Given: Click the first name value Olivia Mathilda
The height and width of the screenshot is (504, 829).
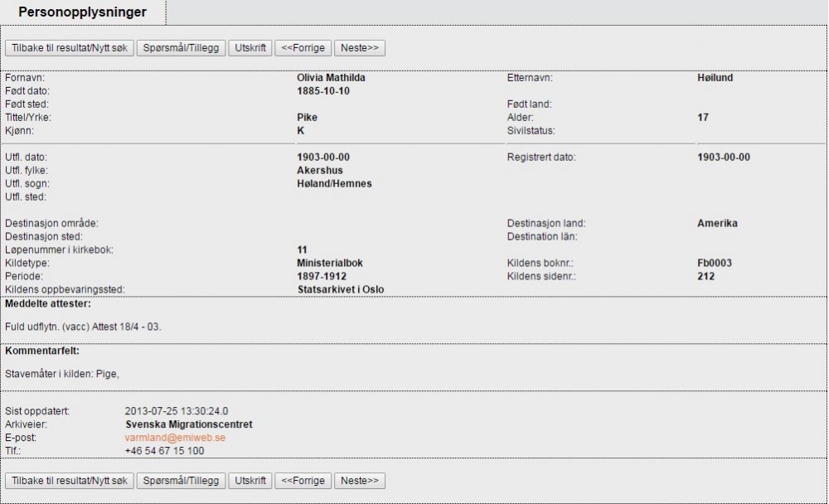Looking at the screenshot, I should tap(331, 78).
